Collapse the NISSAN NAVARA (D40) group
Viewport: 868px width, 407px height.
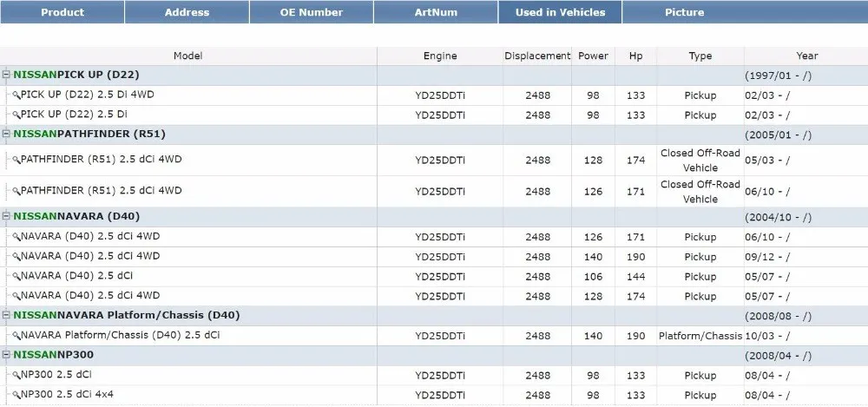tap(6, 217)
